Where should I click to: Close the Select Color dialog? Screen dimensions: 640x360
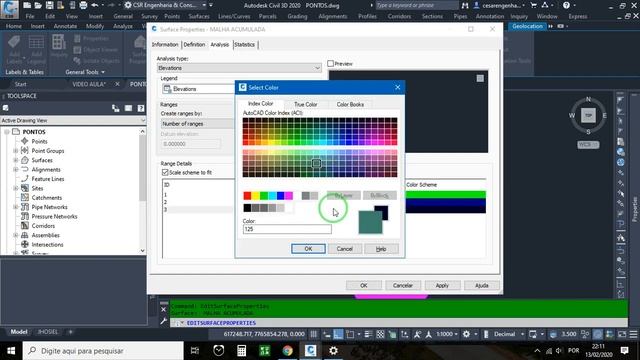pos(398,87)
